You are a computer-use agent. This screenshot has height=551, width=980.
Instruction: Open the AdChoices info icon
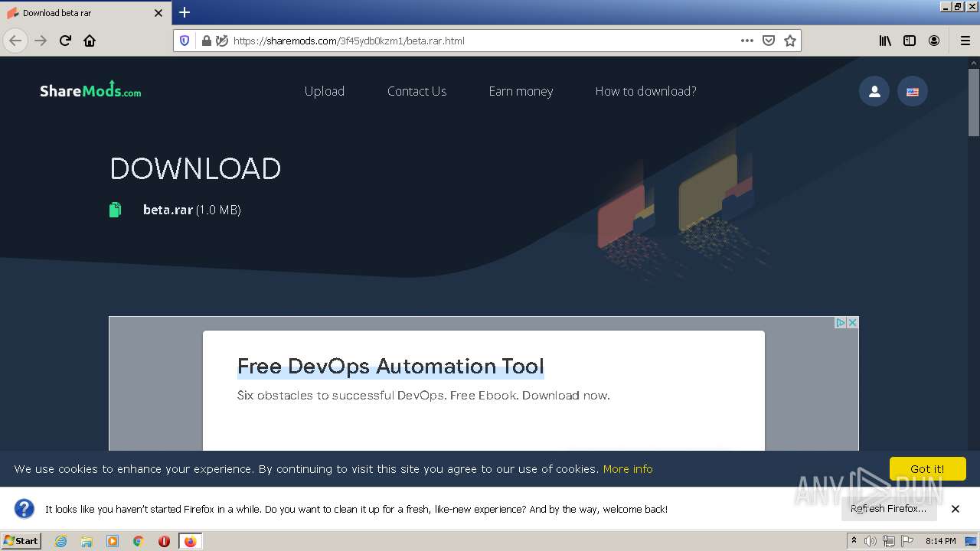point(840,323)
